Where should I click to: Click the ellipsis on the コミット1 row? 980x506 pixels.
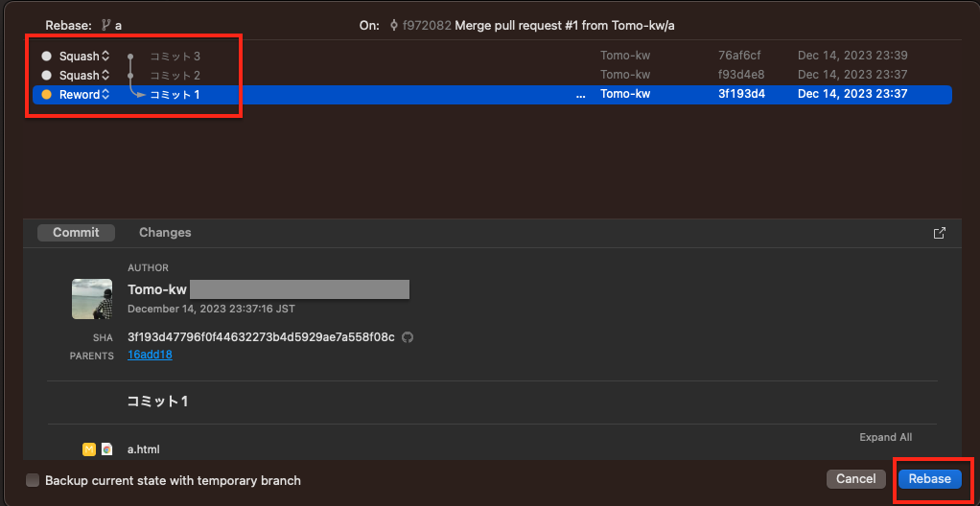[x=580, y=94]
